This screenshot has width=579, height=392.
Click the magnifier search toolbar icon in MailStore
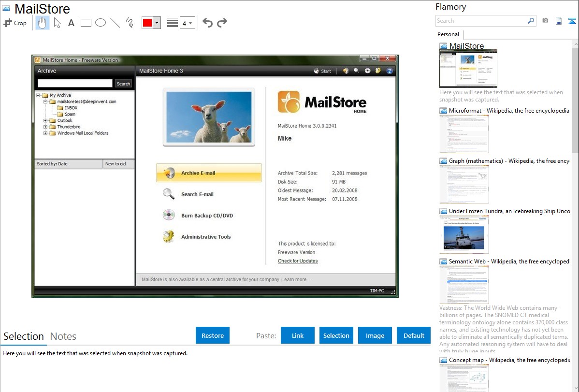tap(356, 71)
